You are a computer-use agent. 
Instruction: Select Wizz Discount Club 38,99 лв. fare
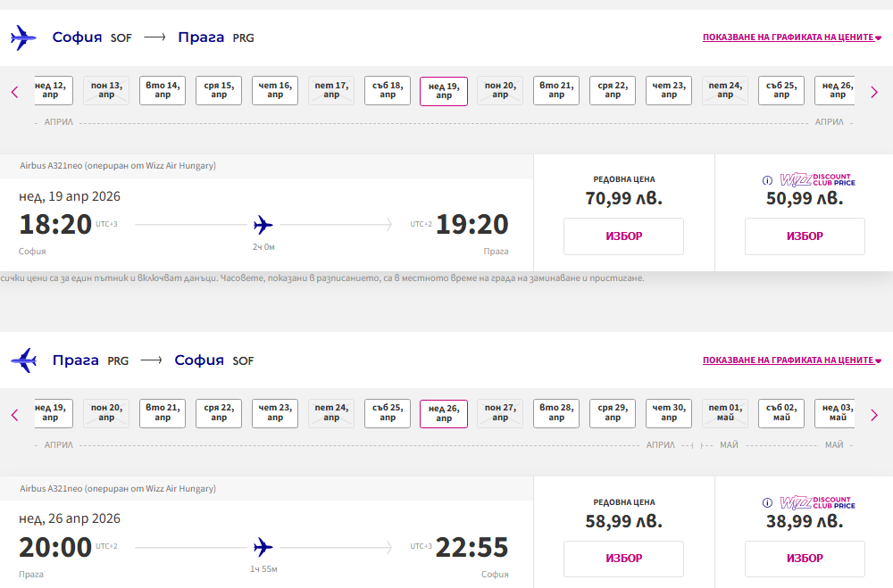click(805, 559)
